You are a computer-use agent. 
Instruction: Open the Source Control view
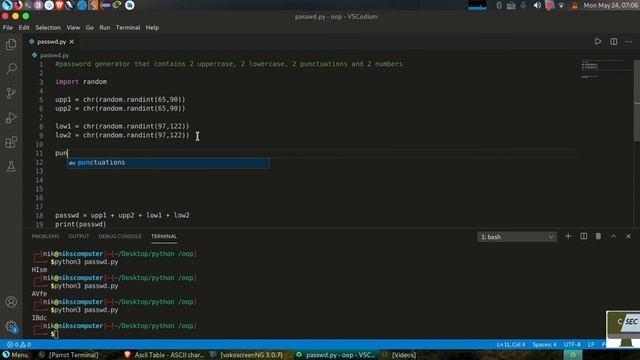click(11, 93)
